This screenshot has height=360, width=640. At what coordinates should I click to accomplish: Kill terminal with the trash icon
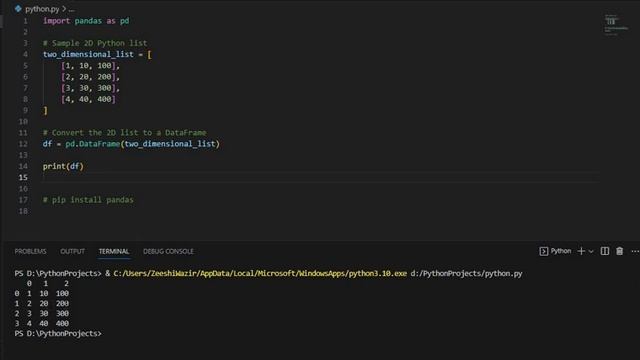click(x=620, y=251)
